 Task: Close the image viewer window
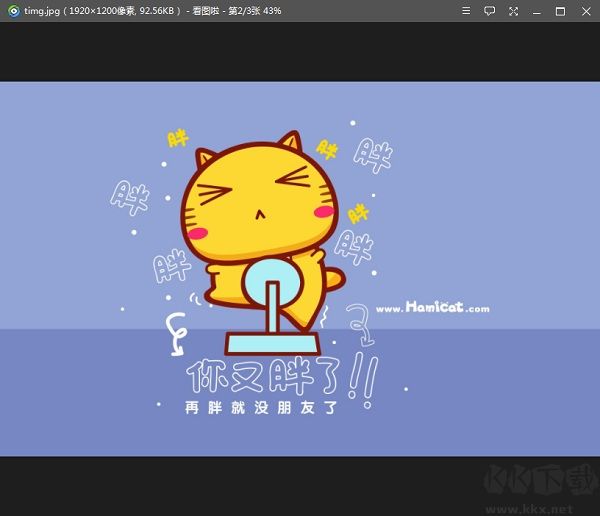coord(586,11)
